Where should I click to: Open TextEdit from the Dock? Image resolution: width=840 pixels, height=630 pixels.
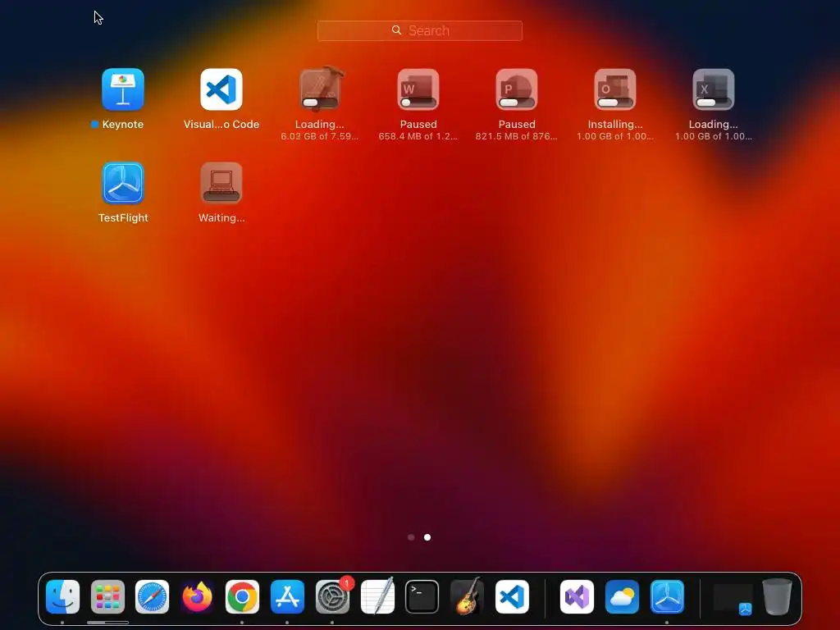pyautogui.click(x=377, y=597)
